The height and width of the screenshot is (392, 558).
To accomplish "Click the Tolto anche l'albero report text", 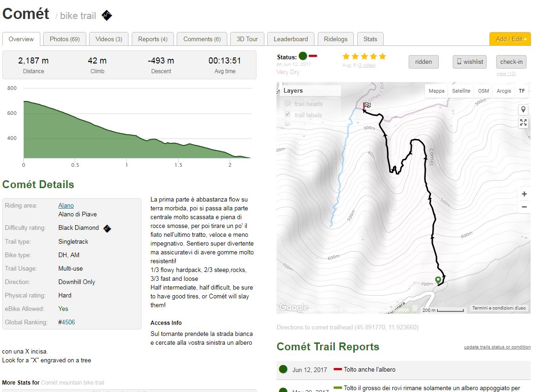I will pyautogui.click(x=370, y=370).
